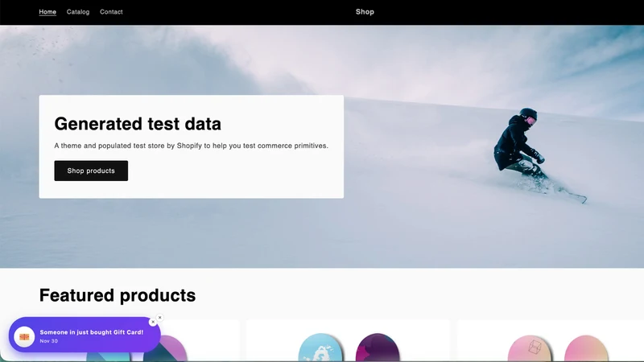Click 'Someone in just bought Gift Card!' text
This screenshot has height=362, width=644.
pos(92,332)
